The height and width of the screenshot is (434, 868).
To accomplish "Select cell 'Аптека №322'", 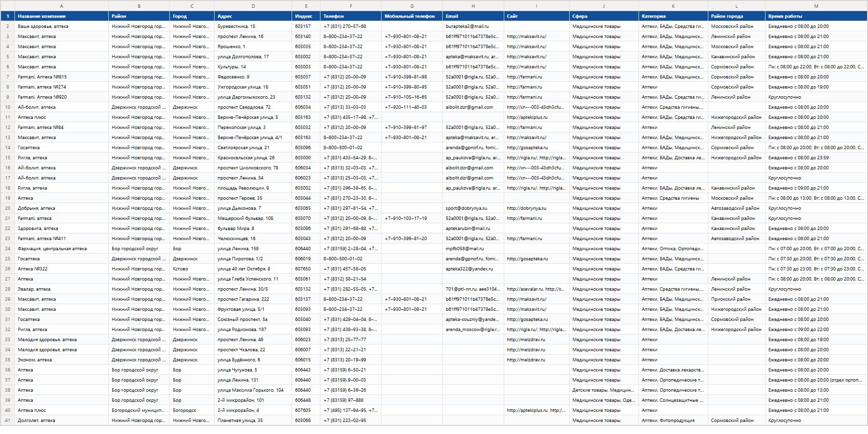I will tap(62, 269).
